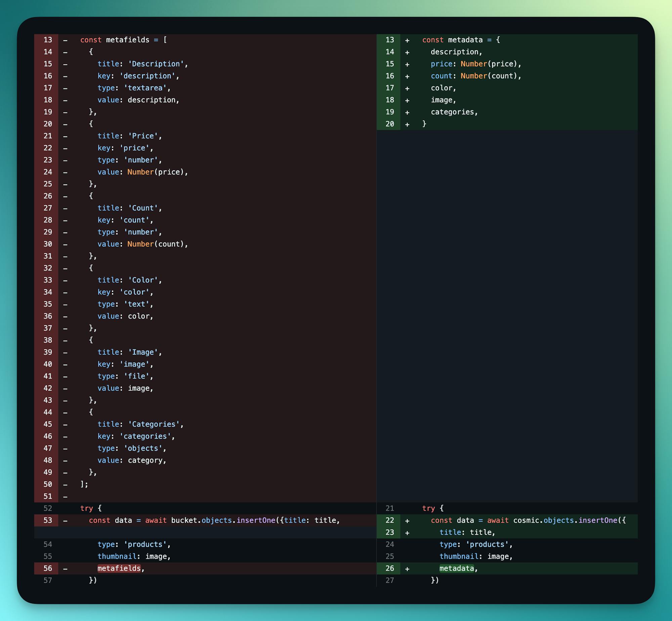Click "title: 'Categories'," on line 45
This screenshot has height=621, width=672.
coord(141,424)
